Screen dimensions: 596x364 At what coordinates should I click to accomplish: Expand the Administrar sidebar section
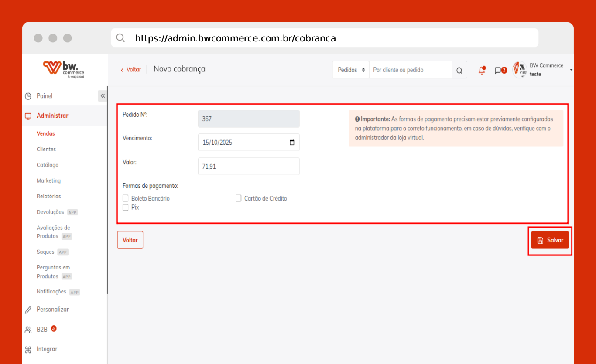52,116
